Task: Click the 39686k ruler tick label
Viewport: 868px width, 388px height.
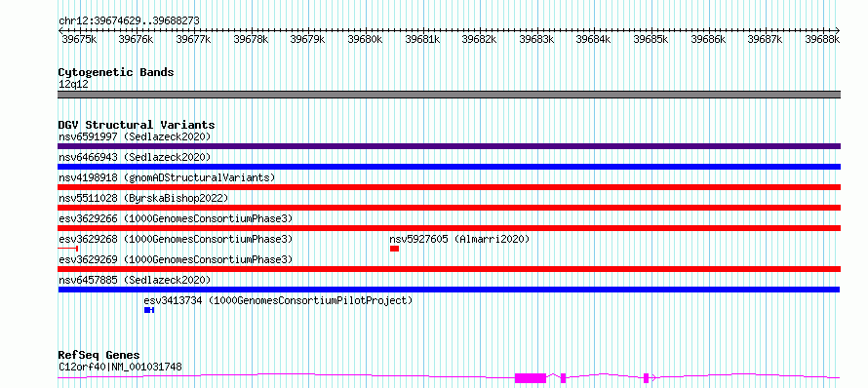Action: (x=708, y=39)
